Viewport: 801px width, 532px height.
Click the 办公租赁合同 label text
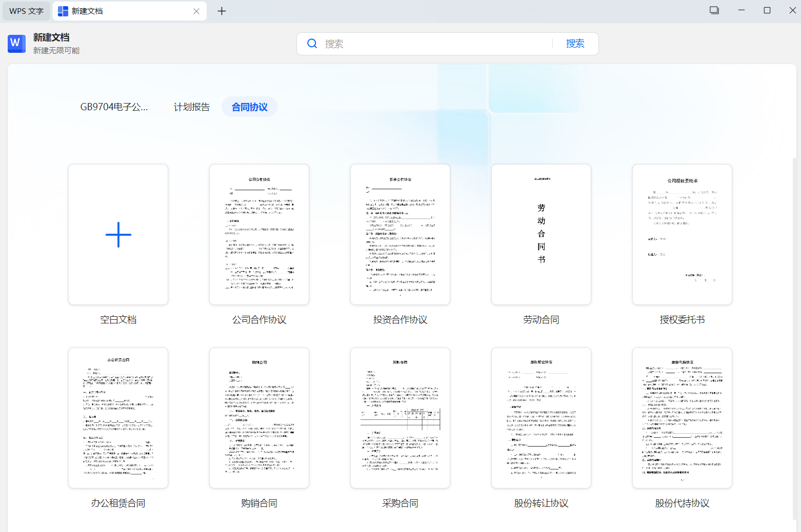click(118, 503)
